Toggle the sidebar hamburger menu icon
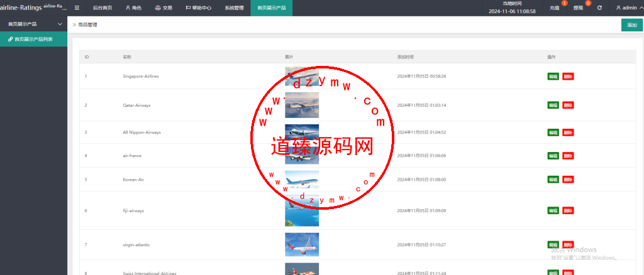Screen dimensions: 644x275 (x=77, y=8)
